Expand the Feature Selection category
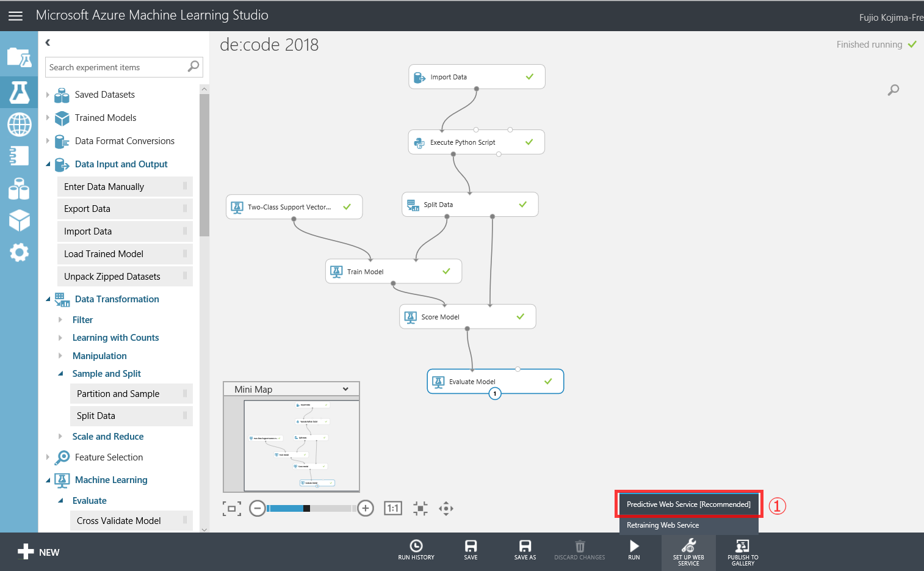This screenshot has height=571, width=924. click(48, 457)
